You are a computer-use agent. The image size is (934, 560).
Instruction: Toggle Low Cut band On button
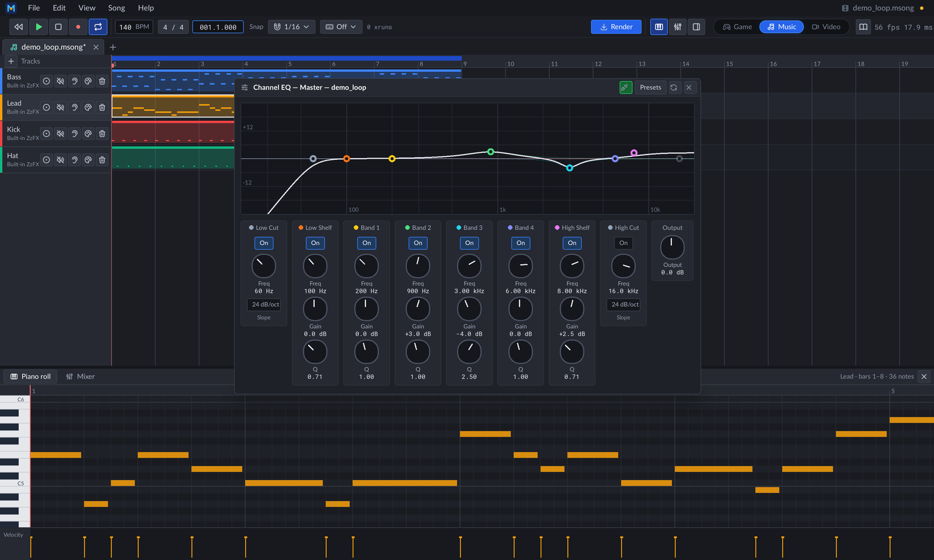pyautogui.click(x=264, y=243)
